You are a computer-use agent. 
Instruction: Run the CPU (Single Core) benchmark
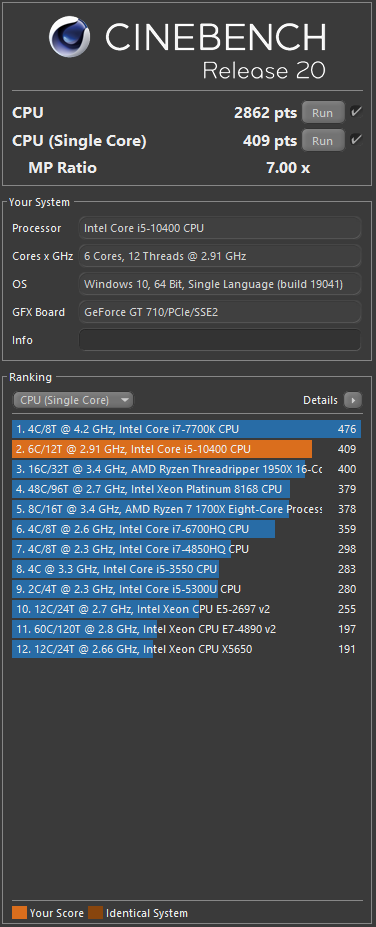323,141
